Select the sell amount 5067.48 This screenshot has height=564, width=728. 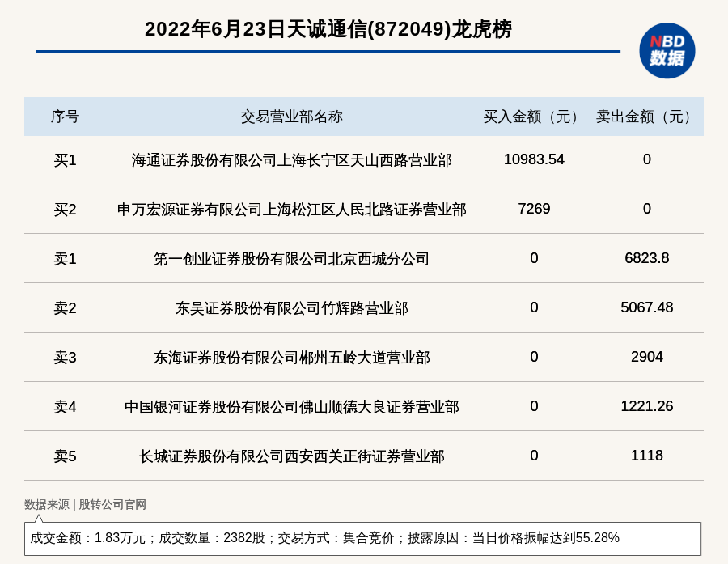pyautogui.click(x=647, y=307)
